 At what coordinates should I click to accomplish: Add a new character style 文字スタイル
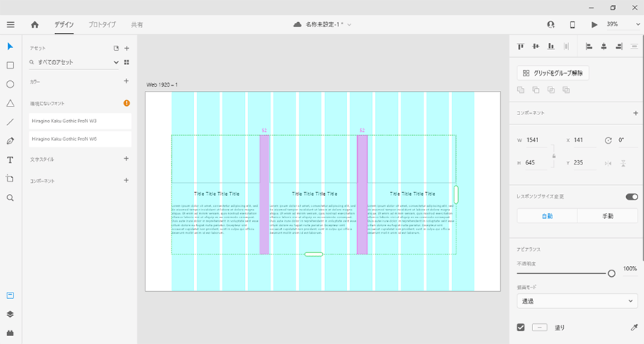click(126, 159)
